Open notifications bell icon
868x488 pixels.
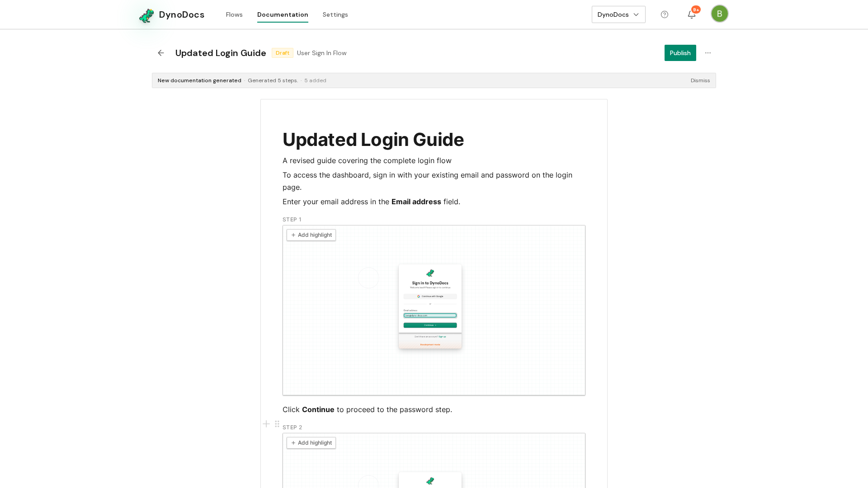(x=692, y=14)
